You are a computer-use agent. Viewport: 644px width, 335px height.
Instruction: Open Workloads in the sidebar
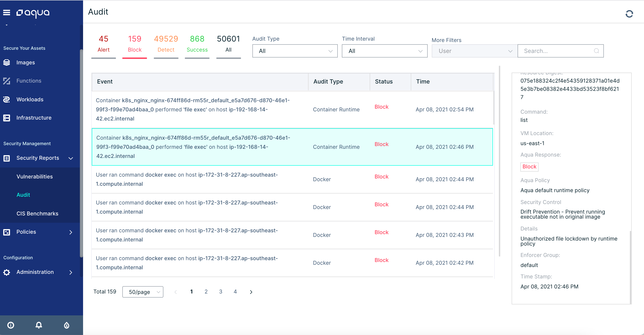pos(30,99)
